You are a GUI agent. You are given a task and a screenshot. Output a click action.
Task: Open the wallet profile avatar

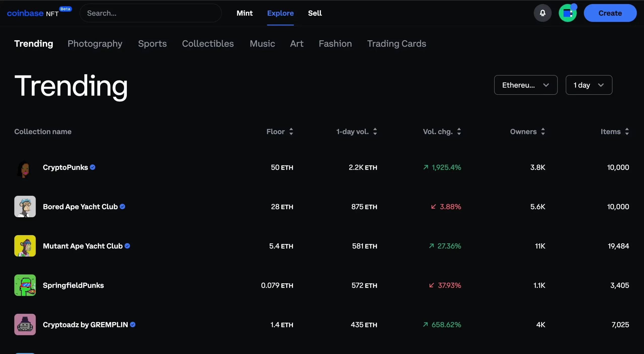568,13
